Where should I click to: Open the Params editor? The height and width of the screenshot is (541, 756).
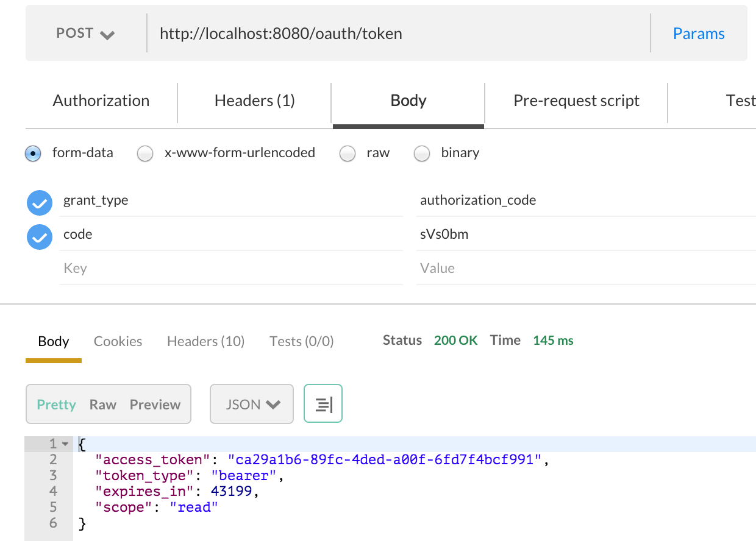point(699,34)
